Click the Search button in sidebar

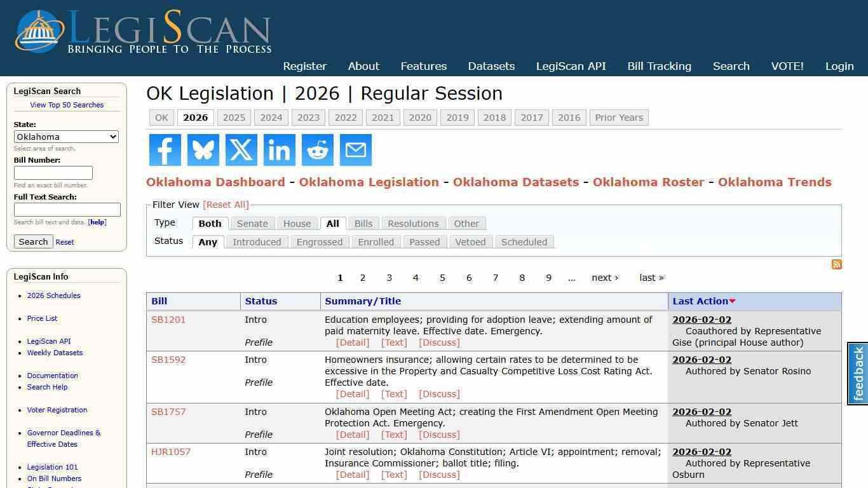click(x=33, y=241)
